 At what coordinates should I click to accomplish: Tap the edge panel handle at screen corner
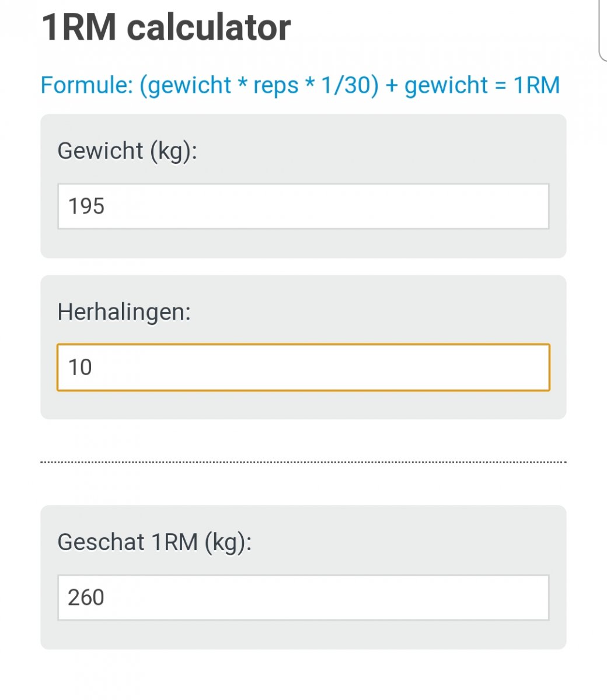coord(603,29)
